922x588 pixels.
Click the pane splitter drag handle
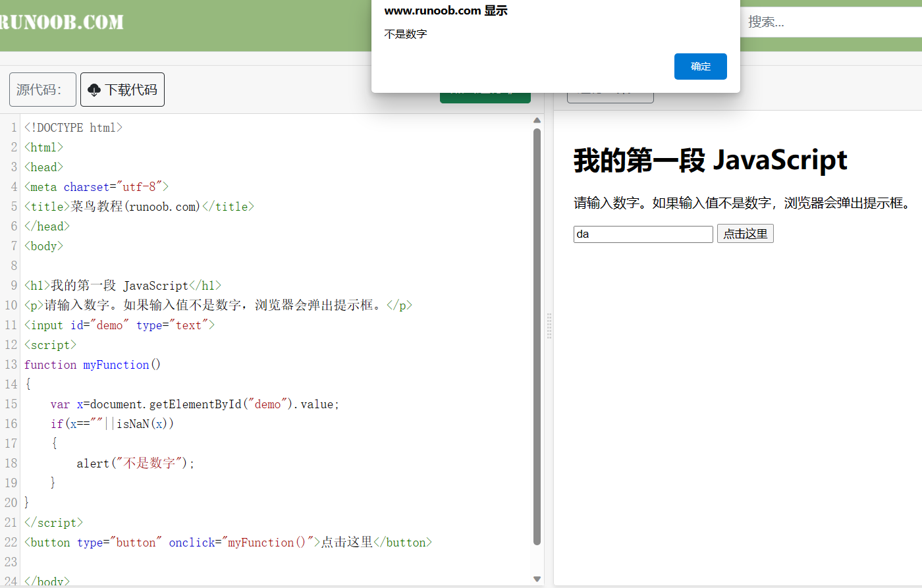click(x=549, y=326)
